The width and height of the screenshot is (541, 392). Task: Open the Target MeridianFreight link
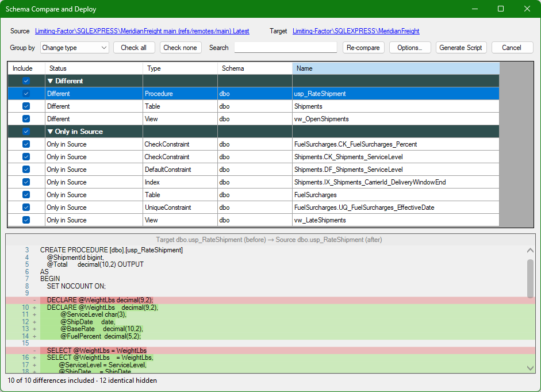[x=356, y=31]
